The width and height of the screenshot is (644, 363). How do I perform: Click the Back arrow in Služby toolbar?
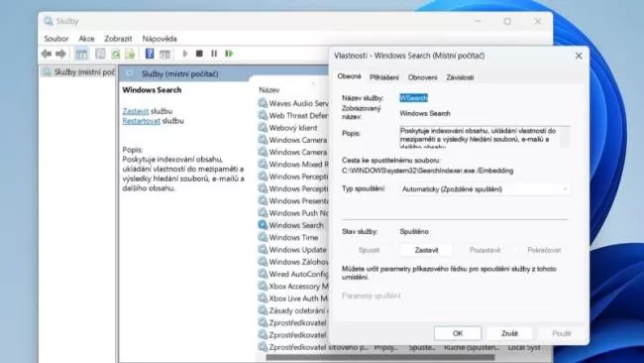[x=47, y=54]
